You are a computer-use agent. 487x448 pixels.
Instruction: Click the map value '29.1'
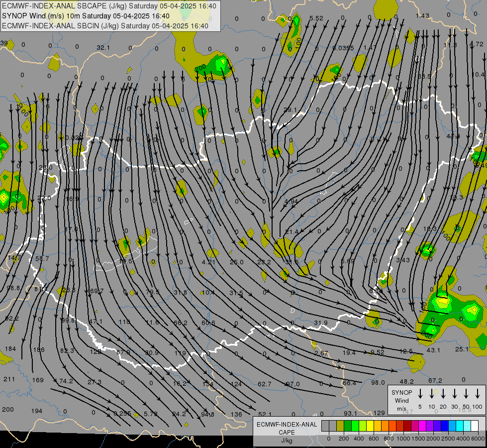[x=291, y=110]
